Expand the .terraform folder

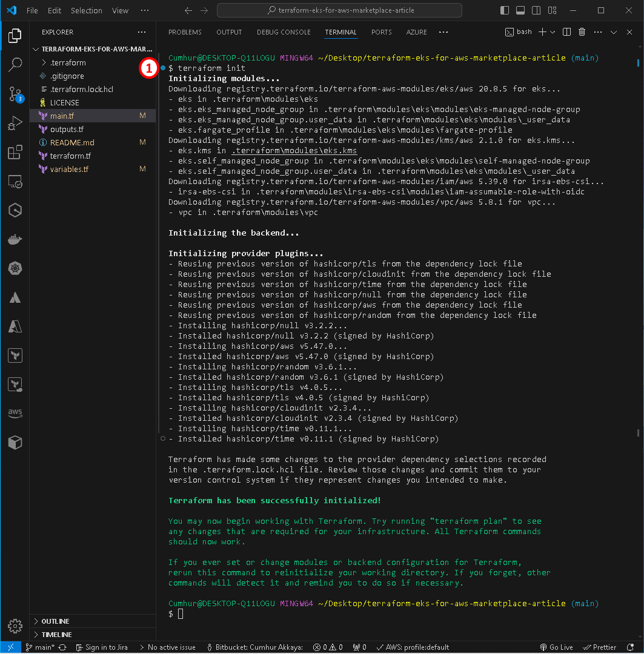(x=68, y=63)
